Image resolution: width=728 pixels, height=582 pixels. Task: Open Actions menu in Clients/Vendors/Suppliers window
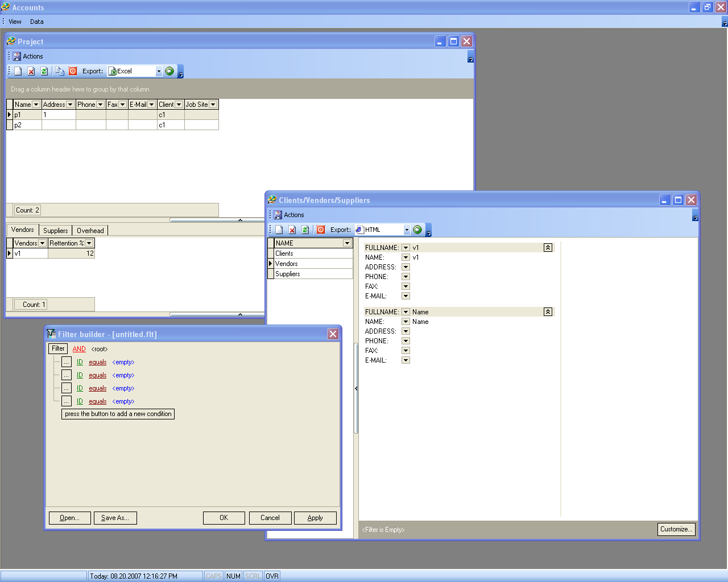click(294, 215)
